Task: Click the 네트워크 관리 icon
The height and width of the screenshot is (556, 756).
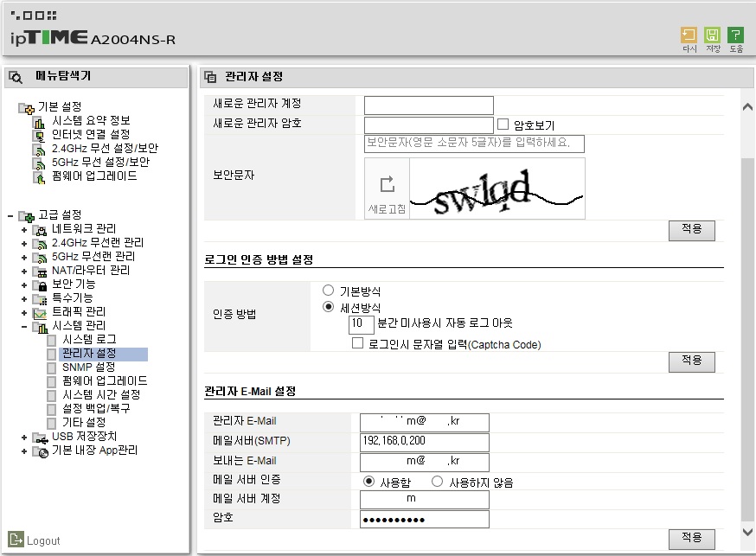Action: [40, 230]
